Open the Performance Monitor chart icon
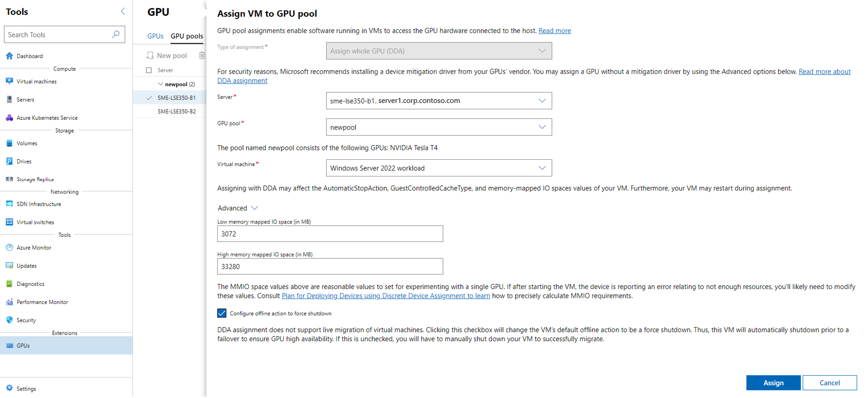The width and height of the screenshot is (868, 398). 9,302
